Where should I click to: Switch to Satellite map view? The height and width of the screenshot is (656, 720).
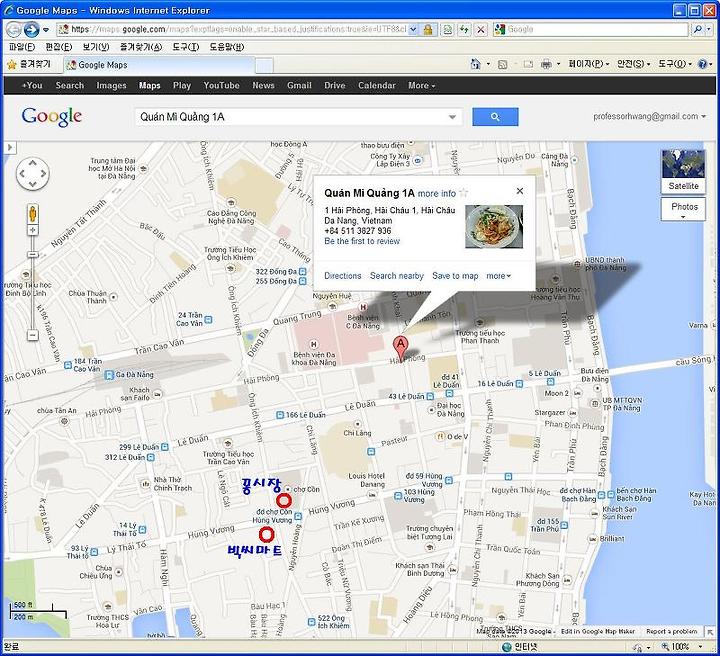(x=683, y=171)
